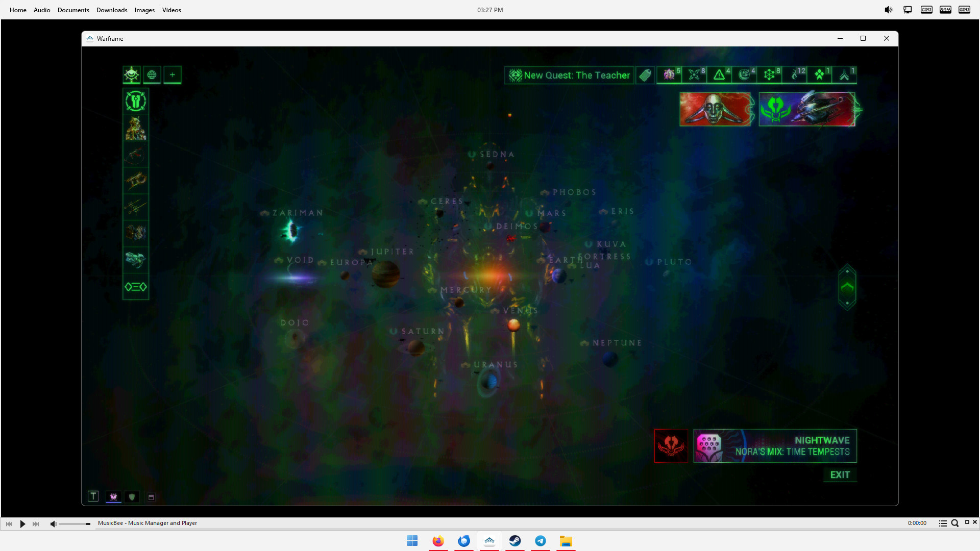Select the primary rifle weapon slot

136,155
